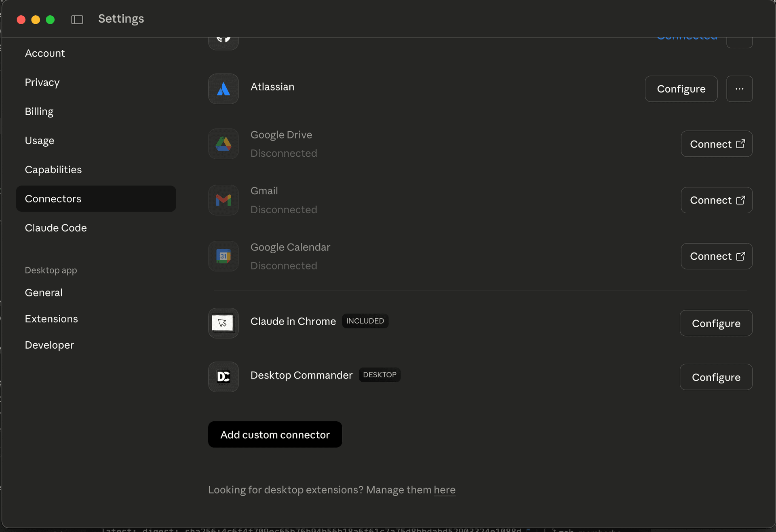Click Add custom connector
Image resolution: width=776 pixels, height=532 pixels.
(x=275, y=434)
